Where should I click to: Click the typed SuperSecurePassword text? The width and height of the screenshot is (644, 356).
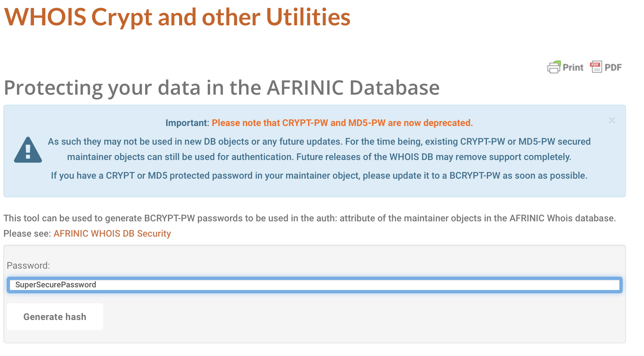click(56, 285)
